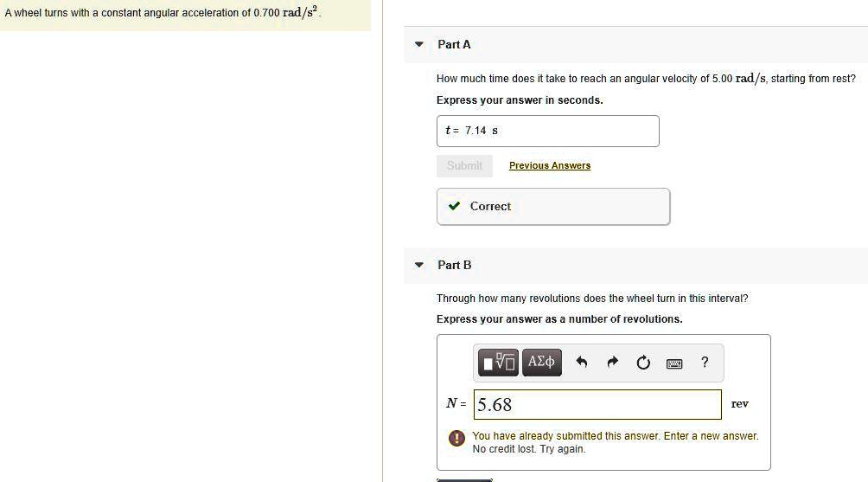Open the math templates button

coord(499,362)
